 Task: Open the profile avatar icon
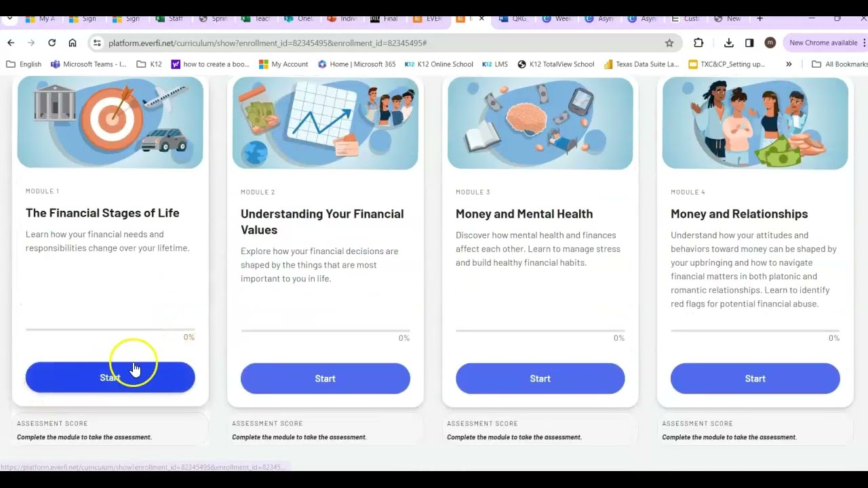(770, 43)
